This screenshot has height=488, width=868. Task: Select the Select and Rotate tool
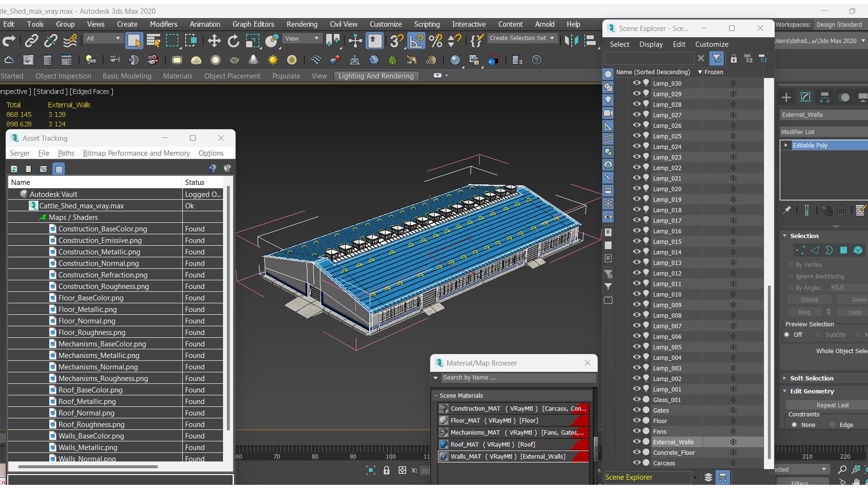tap(233, 41)
